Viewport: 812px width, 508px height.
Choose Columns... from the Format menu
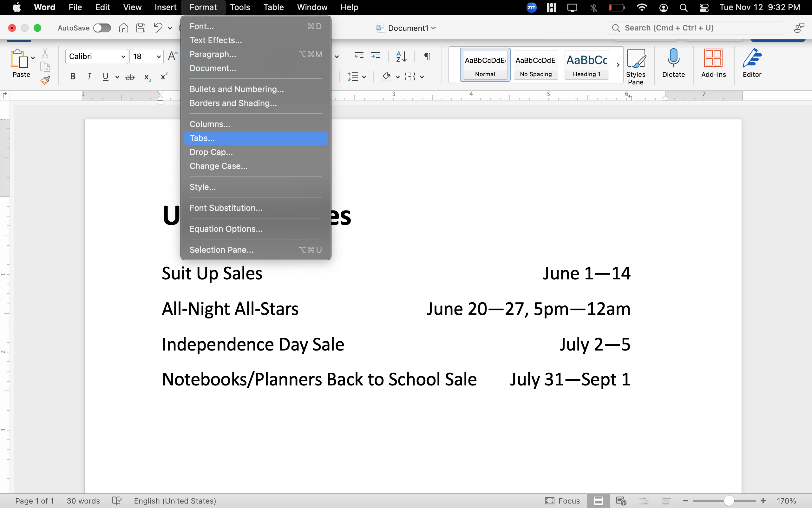[256, 124]
